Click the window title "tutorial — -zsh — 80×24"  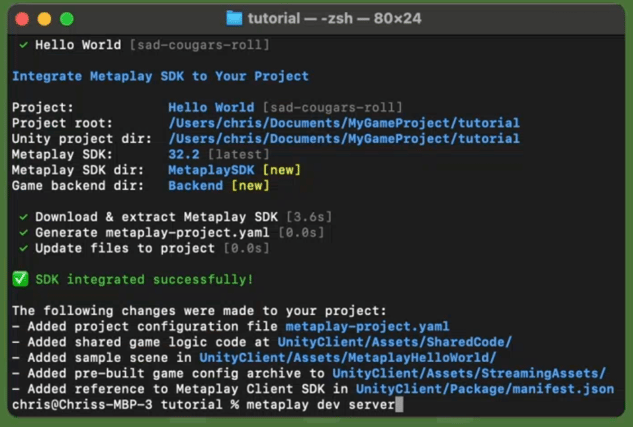pyautogui.click(x=334, y=19)
